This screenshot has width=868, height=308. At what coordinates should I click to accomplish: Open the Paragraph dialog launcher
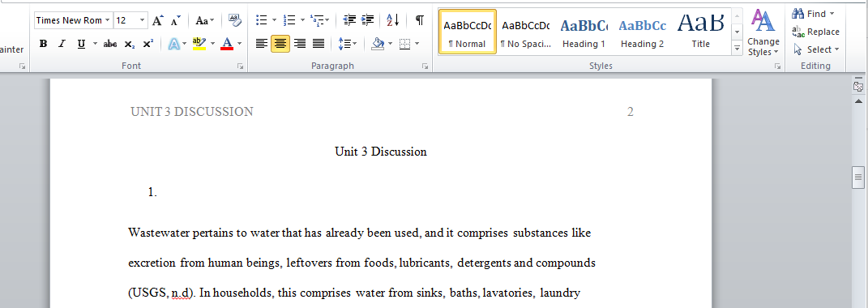click(425, 66)
